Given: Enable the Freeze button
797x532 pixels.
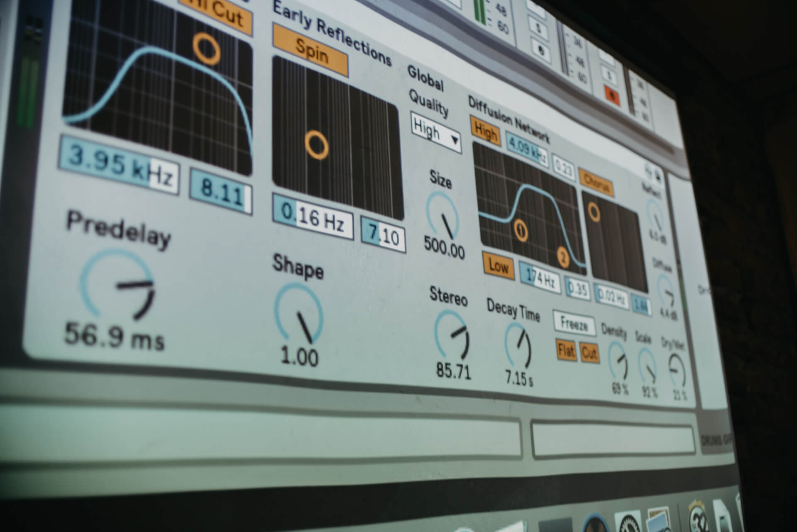Looking at the screenshot, I should [574, 324].
